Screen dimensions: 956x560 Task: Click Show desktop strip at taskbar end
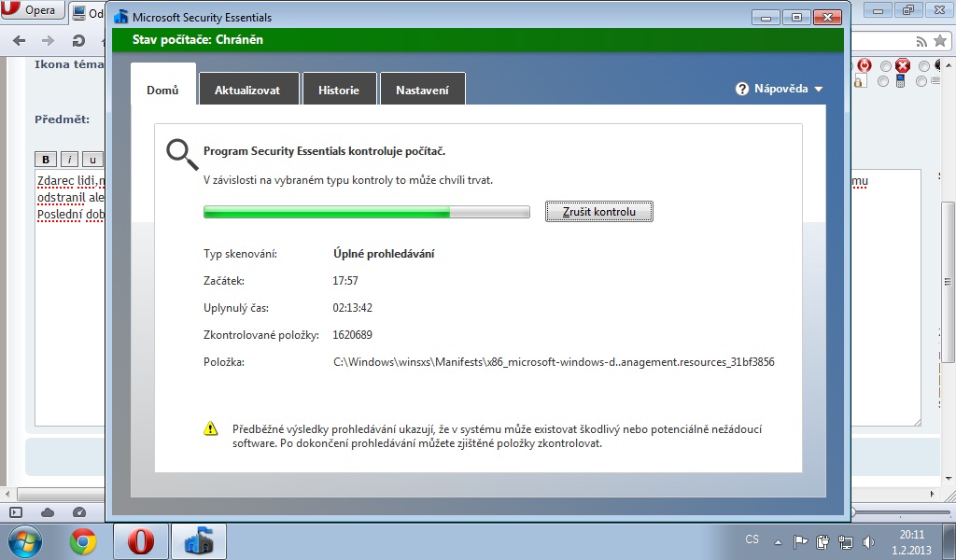[951, 541]
